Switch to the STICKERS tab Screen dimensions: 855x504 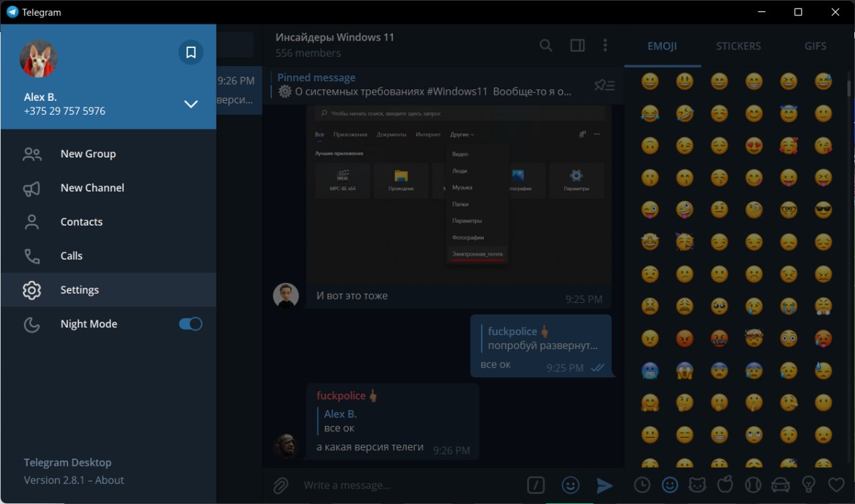(738, 46)
